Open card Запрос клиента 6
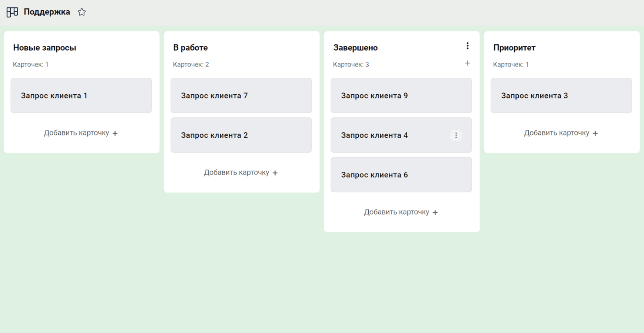 (x=401, y=175)
